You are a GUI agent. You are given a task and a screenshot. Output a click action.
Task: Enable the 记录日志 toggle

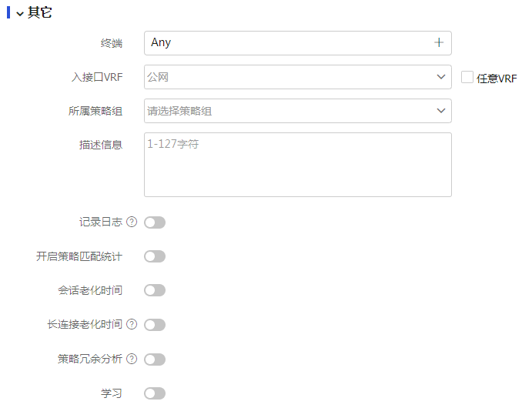155,222
